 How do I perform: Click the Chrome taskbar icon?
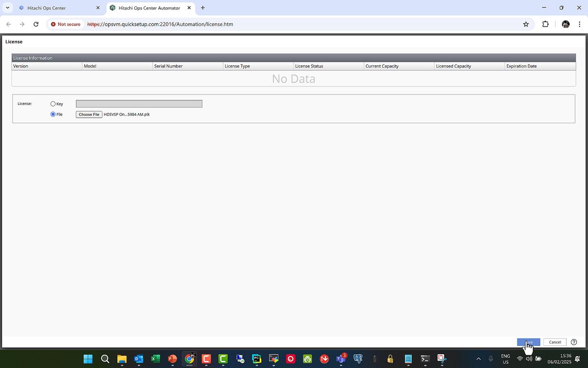189,359
